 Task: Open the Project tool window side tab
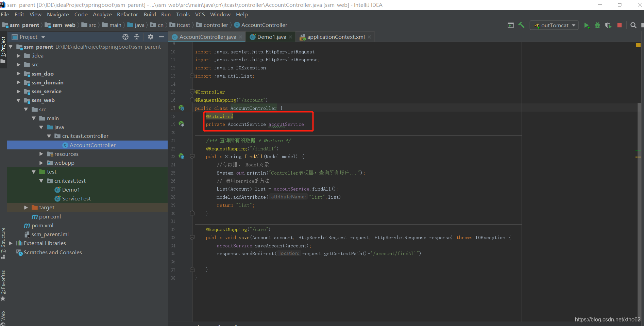click(x=3, y=49)
